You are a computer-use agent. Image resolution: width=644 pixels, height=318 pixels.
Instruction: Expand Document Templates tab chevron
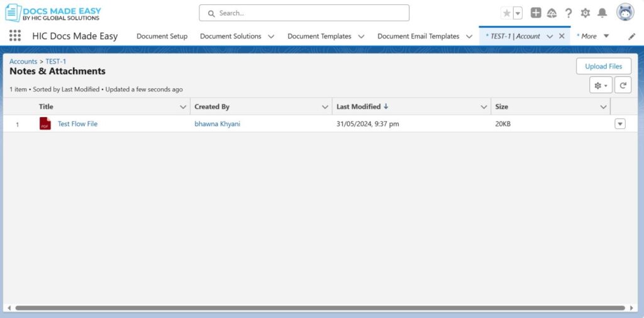pyautogui.click(x=361, y=37)
